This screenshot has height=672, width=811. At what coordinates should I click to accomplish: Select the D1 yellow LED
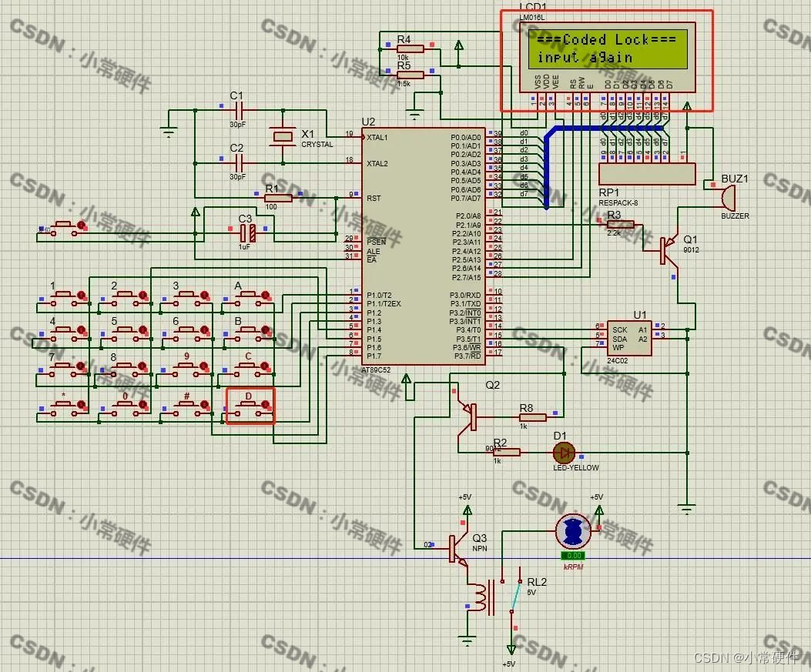coord(564,453)
